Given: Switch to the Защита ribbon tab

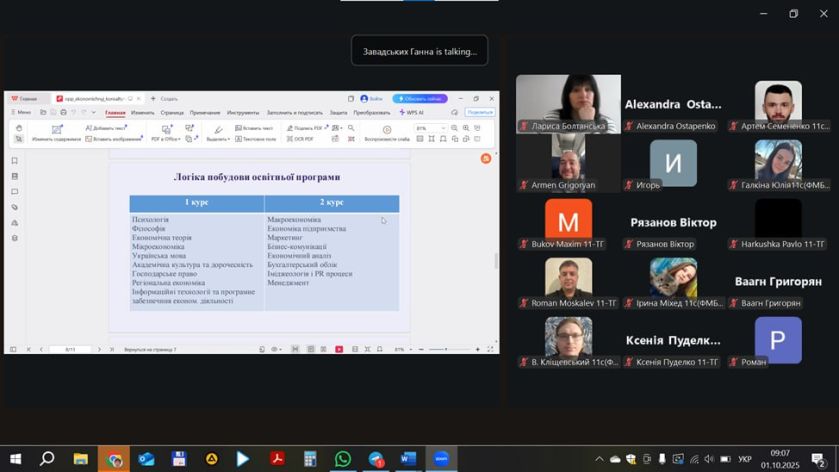Looking at the screenshot, I should [338, 113].
